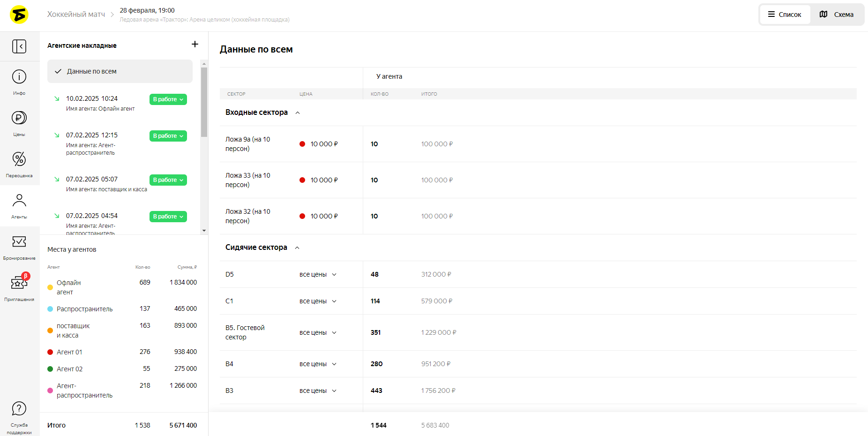Viewport: 868px width, 436px height.
Task: Open the Приглашения icon with badge
Action: click(x=19, y=283)
